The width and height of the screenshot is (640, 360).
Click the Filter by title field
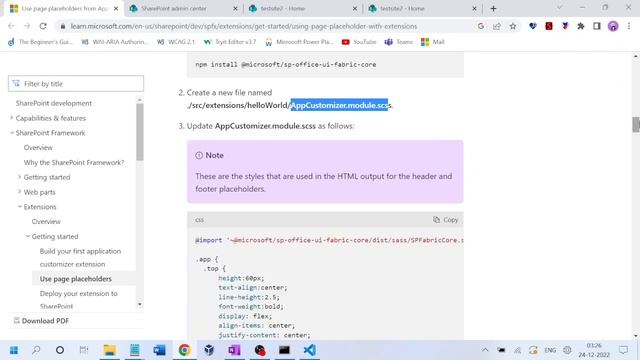coord(76,84)
